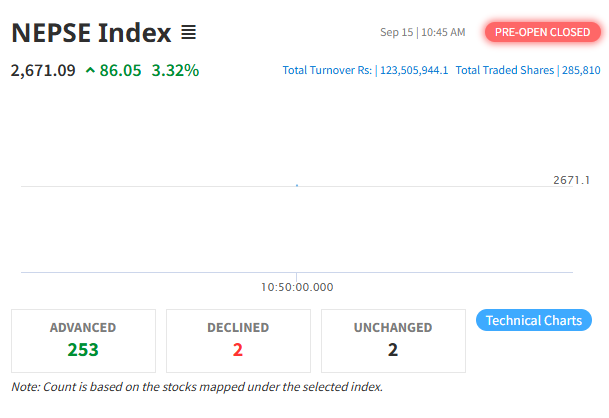Screen dimensions: 609x418
Task: Click the red declined count 2
Action: pos(238,350)
